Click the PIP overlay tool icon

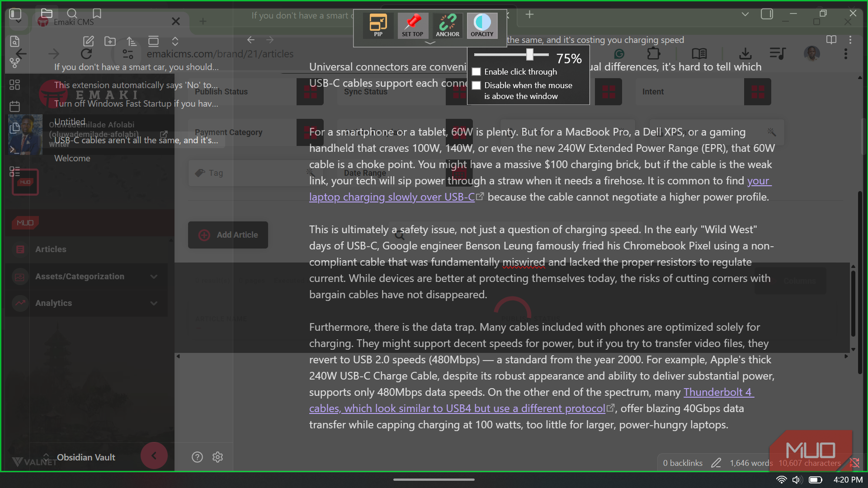point(378,25)
